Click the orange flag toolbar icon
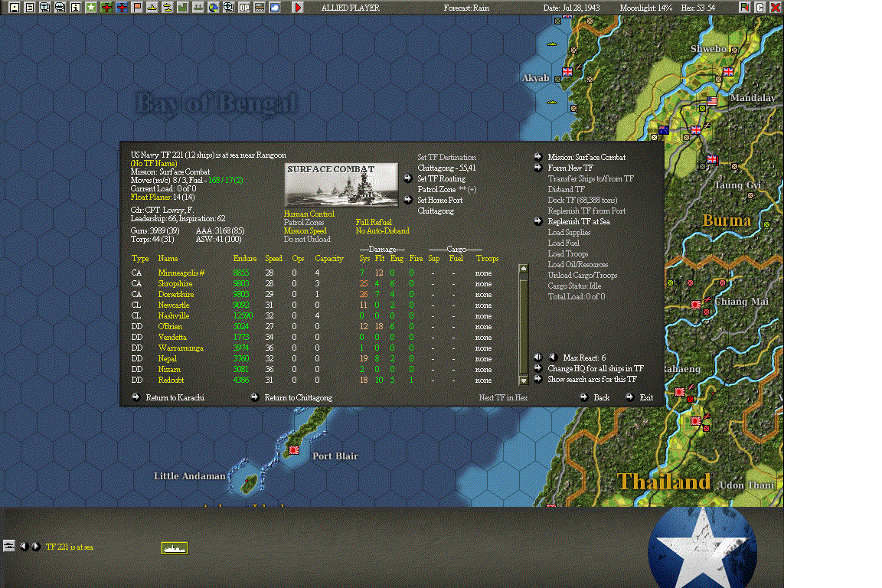Screen dimensions: 882x588 click(x=137, y=8)
